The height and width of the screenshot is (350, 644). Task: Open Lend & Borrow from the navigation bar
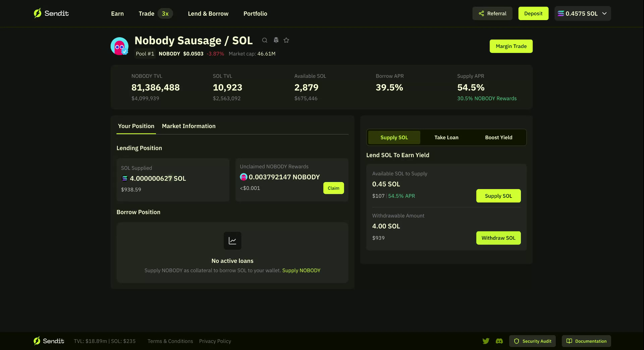pos(208,13)
